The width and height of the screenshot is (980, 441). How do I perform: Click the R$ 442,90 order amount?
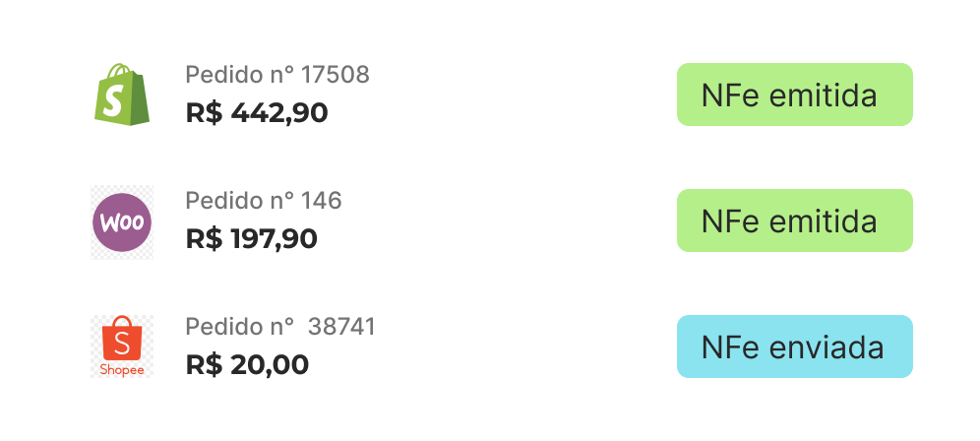pyautogui.click(x=257, y=113)
